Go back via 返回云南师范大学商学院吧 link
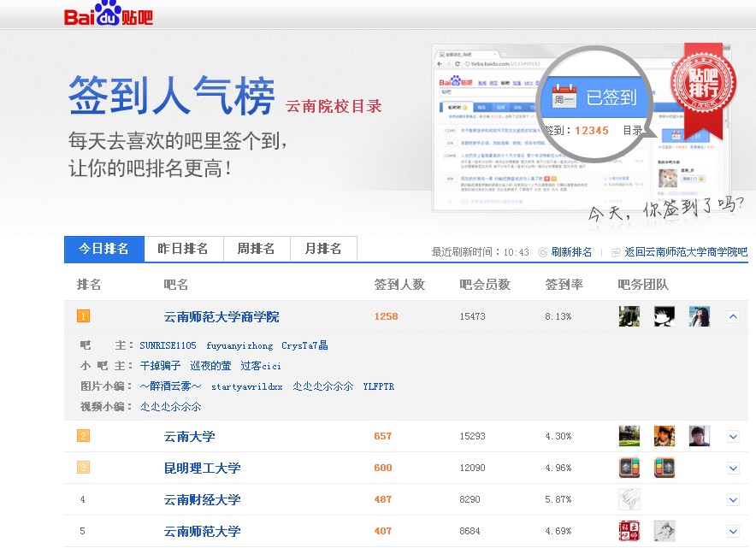 [x=686, y=252]
